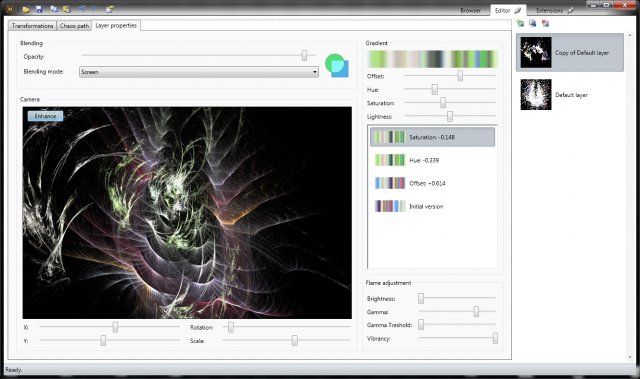Expand the Blending mode Screen dropdown
Viewport: 640px width, 379px height.
[199, 72]
